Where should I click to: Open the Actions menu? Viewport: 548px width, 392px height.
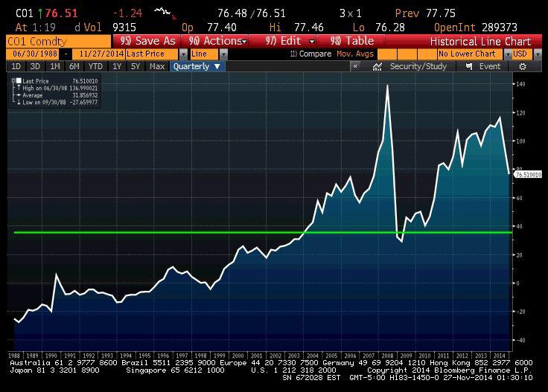[217, 41]
